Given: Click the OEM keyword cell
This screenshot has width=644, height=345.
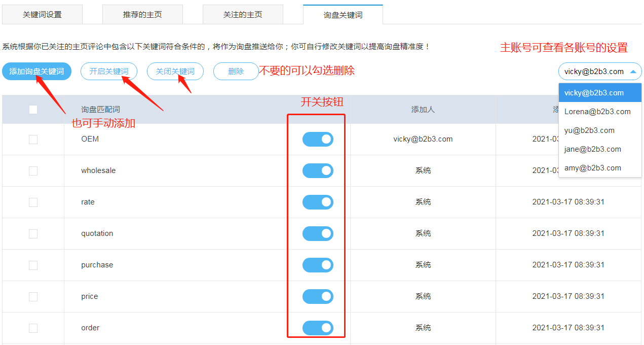Looking at the screenshot, I should pyautogui.click(x=90, y=139).
